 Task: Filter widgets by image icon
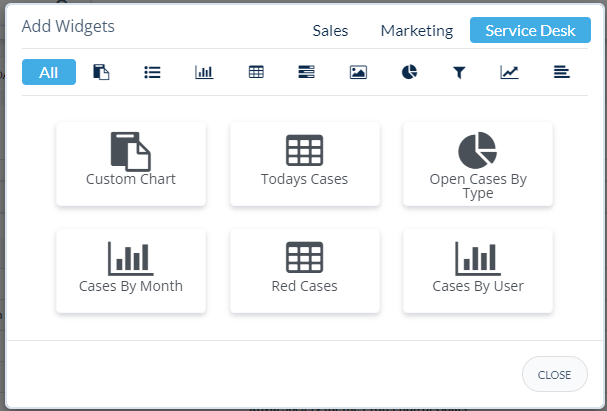pyautogui.click(x=358, y=72)
